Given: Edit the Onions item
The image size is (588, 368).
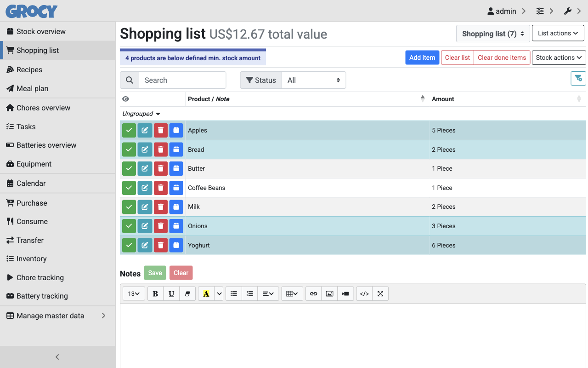Looking at the screenshot, I should point(145,226).
